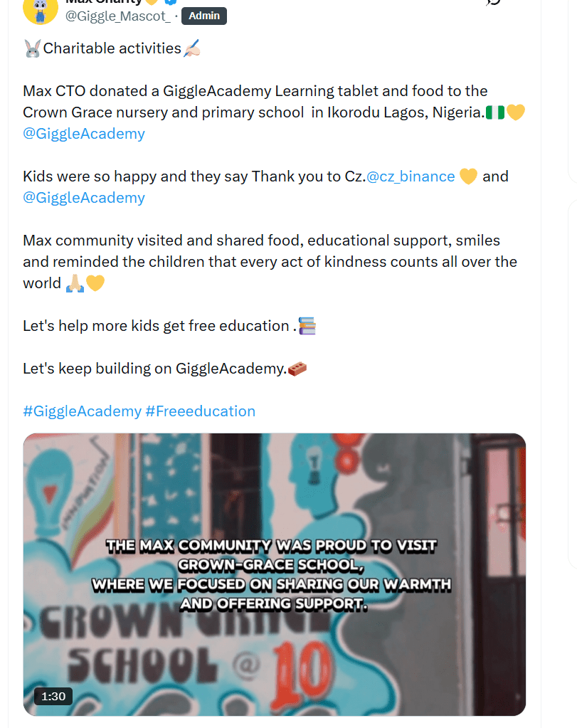Click the praying hands emoji after 'world'
This screenshot has width=577, height=728.
(75, 283)
